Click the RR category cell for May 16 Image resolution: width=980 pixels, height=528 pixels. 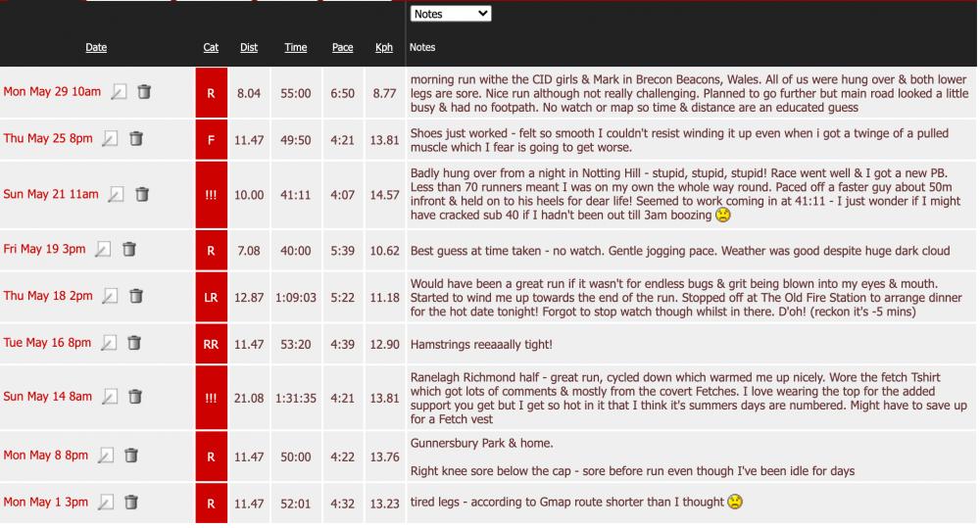pos(212,344)
